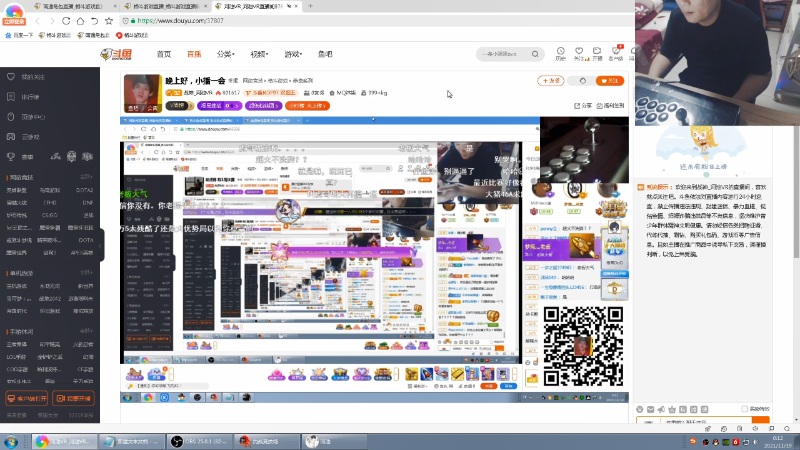Open the purple pill badge under title
The height and width of the screenshot is (450, 800).
point(219,106)
